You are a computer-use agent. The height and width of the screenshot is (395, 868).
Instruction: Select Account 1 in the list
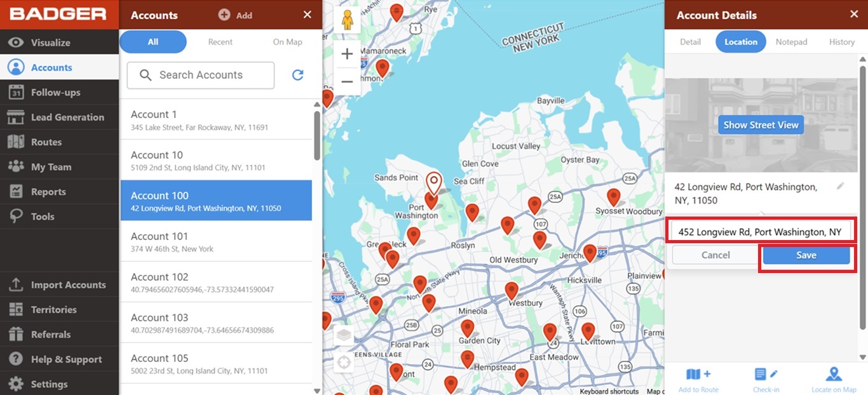click(216, 119)
